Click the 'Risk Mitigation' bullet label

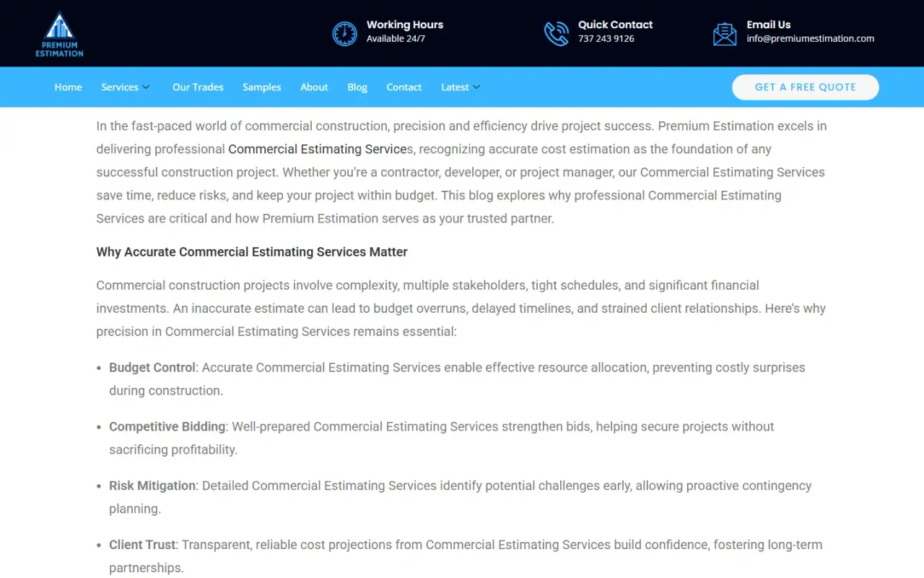pos(152,486)
